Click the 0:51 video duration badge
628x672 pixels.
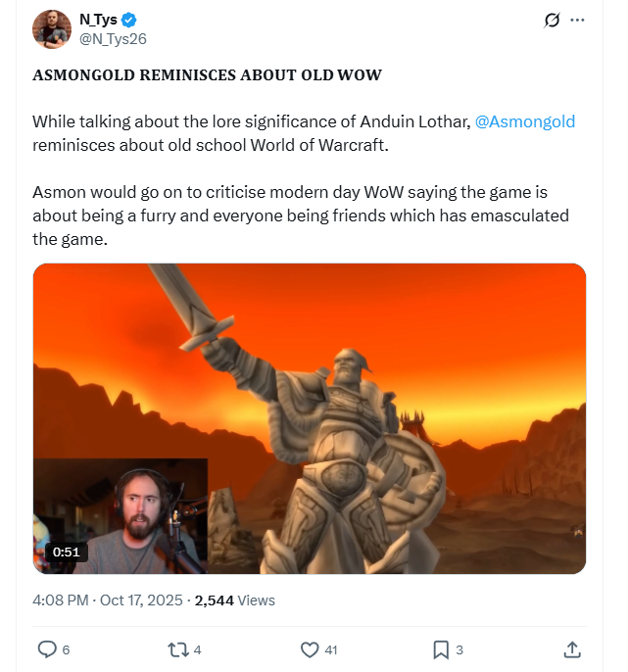[66, 552]
